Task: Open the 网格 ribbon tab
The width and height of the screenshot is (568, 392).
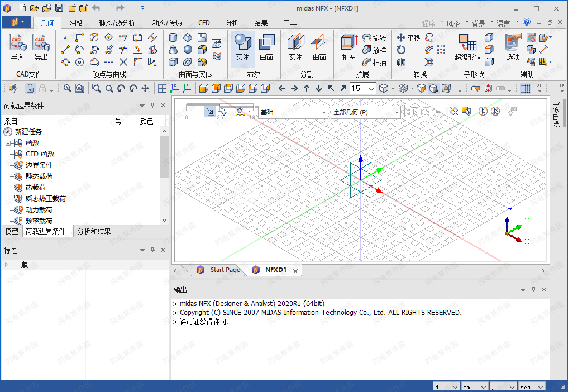Action: 76,23
